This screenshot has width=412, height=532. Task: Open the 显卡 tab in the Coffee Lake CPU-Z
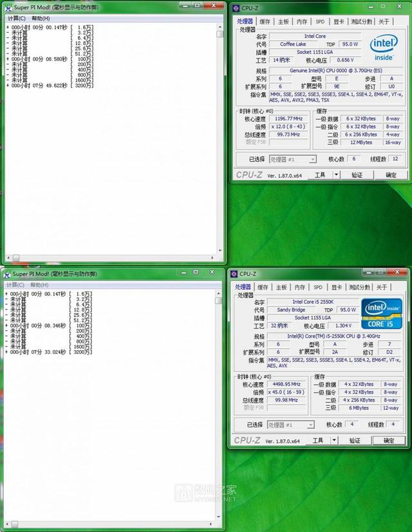339,22
